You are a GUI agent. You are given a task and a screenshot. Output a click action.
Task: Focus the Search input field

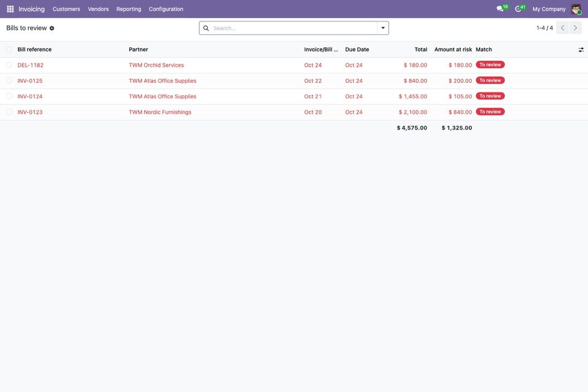coord(294,28)
